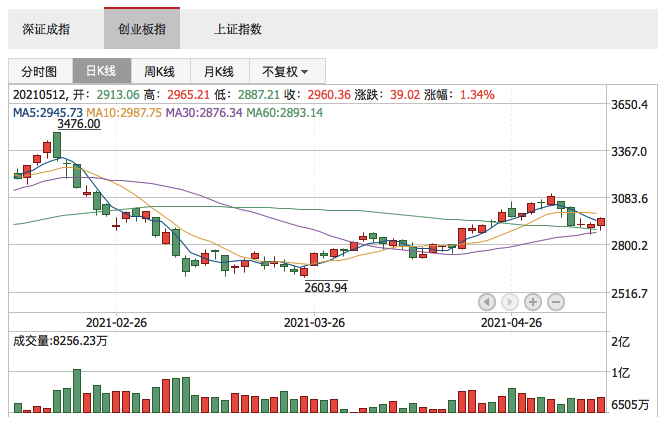Pan the chart left with the arrow icon
Screen dimensions: 665x423
(486, 302)
